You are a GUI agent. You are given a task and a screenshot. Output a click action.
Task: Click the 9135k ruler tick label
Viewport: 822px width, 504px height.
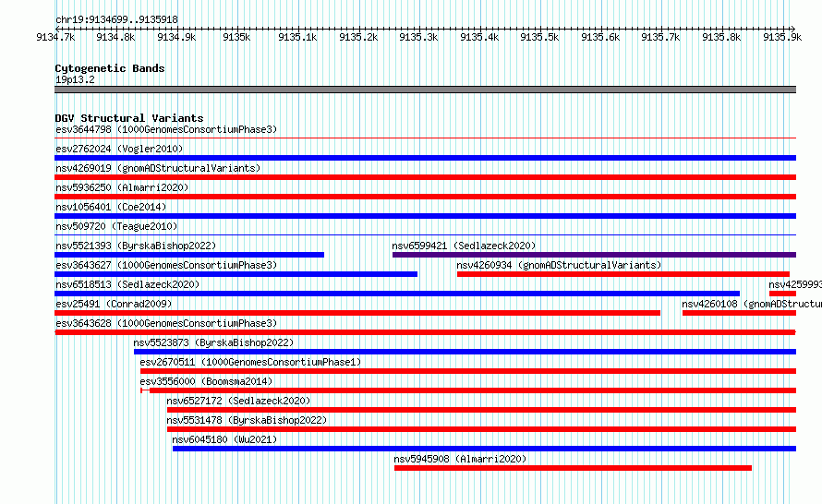[x=236, y=37]
